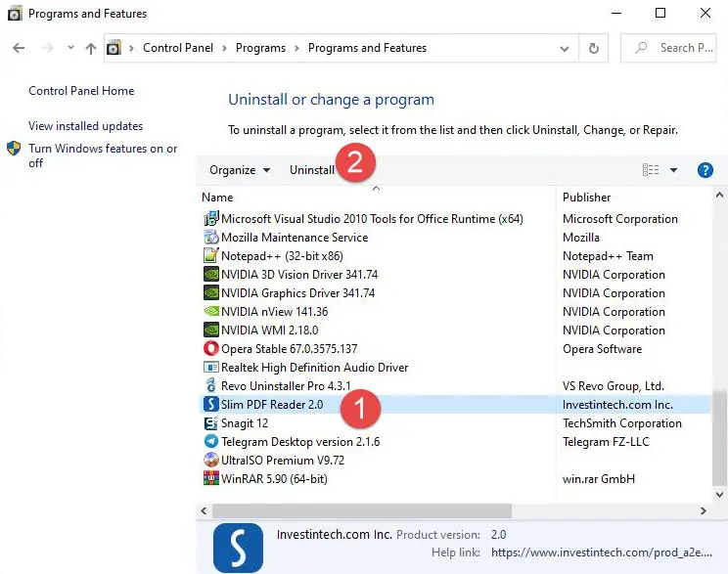
Task: Click Mozilla Maintenance Service icon
Action: [211, 237]
